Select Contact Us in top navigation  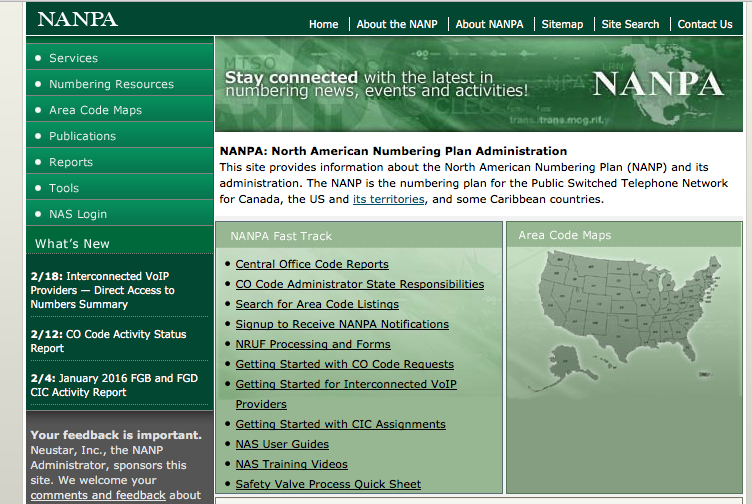point(704,24)
